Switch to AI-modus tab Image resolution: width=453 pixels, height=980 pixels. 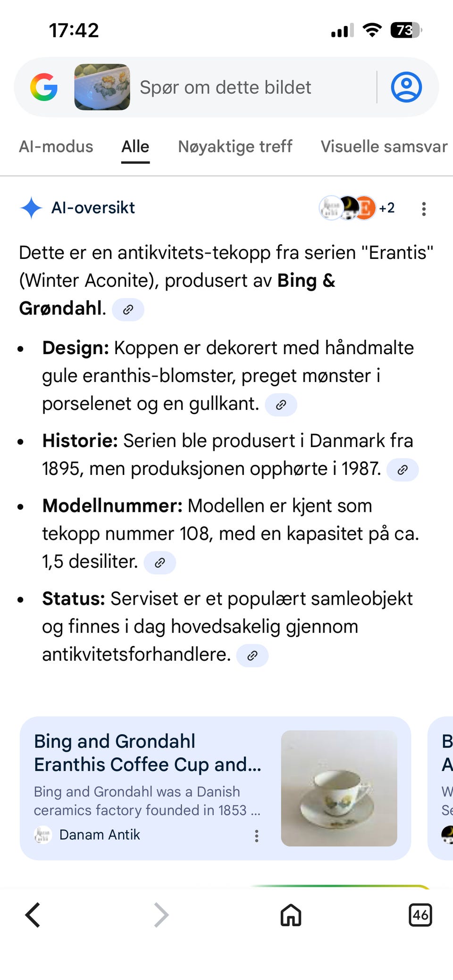tap(56, 147)
